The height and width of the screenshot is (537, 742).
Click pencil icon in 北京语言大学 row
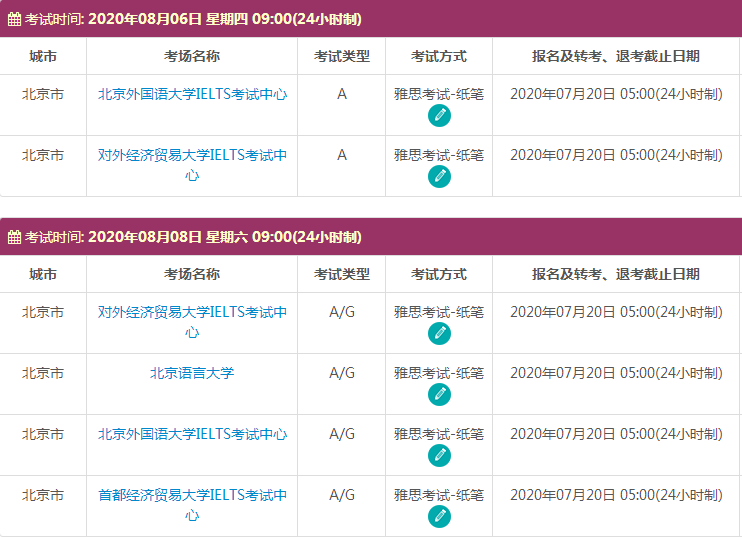pyautogui.click(x=439, y=395)
